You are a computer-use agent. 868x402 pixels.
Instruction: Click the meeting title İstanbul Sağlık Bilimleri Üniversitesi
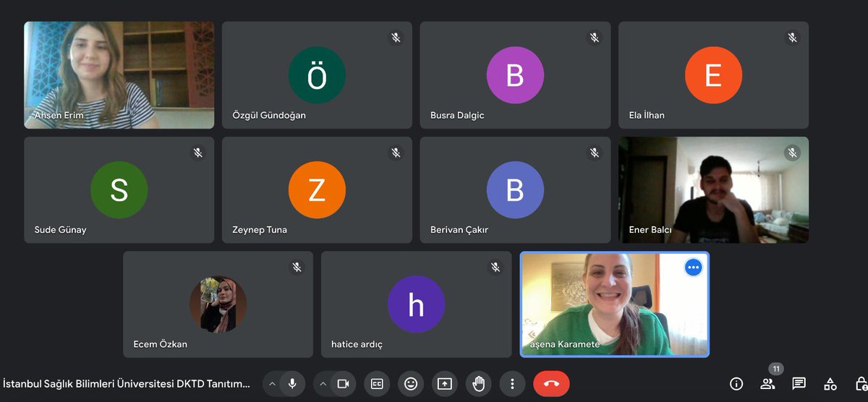[127, 384]
